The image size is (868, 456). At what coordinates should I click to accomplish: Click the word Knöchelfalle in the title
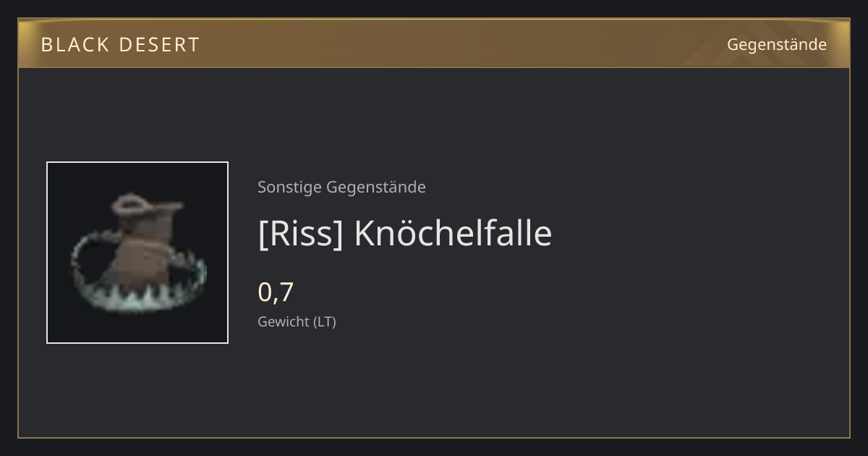coord(453,233)
